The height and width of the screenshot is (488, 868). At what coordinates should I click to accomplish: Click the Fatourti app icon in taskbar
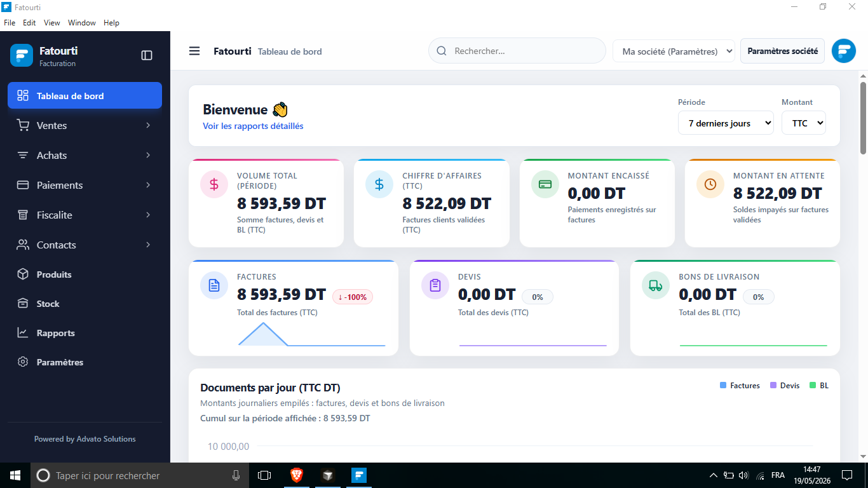click(359, 475)
